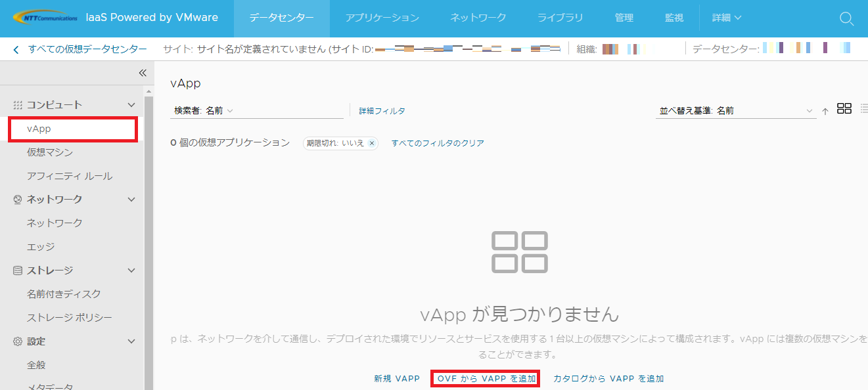Image resolution: width=868 pixels, height=390 pixels.
Task: Collapse the ネットワーク sidebar section
Action: click(x=131, y=200)
